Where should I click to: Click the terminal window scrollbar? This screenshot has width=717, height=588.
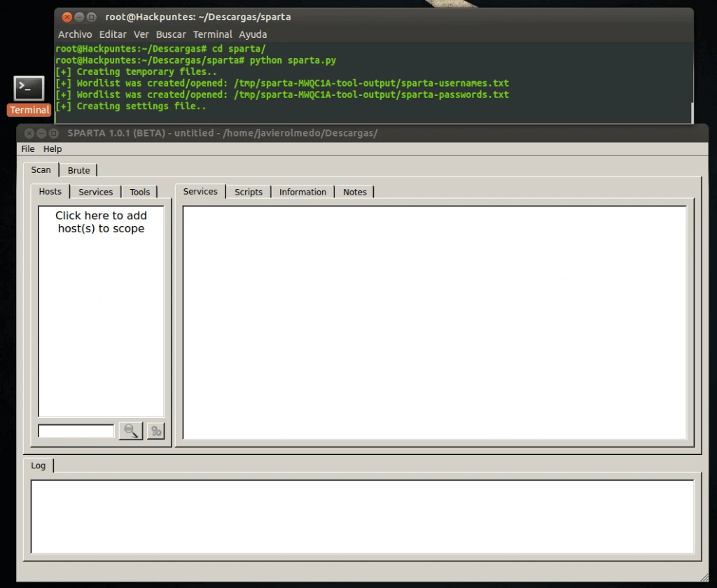pyautogui.click(x=692, y=113)
